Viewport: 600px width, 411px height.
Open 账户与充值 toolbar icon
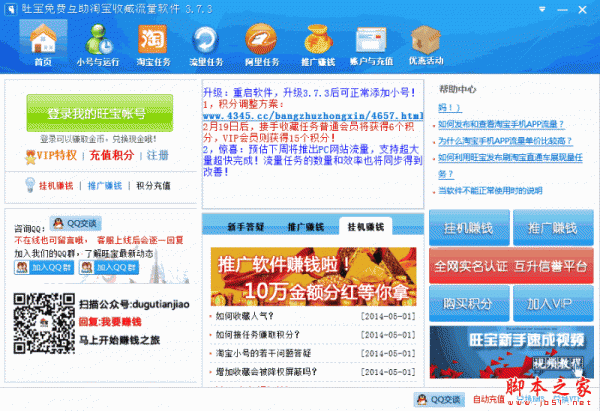[371, 44]
